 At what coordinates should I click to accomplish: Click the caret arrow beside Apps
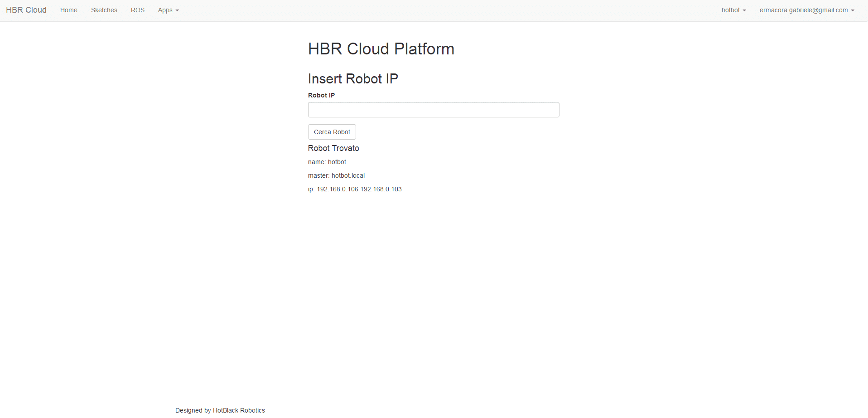point(177,10)
